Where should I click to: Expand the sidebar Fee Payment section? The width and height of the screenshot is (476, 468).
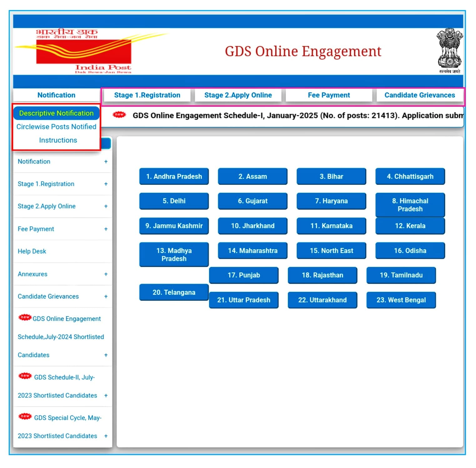(x=106, y=229)
